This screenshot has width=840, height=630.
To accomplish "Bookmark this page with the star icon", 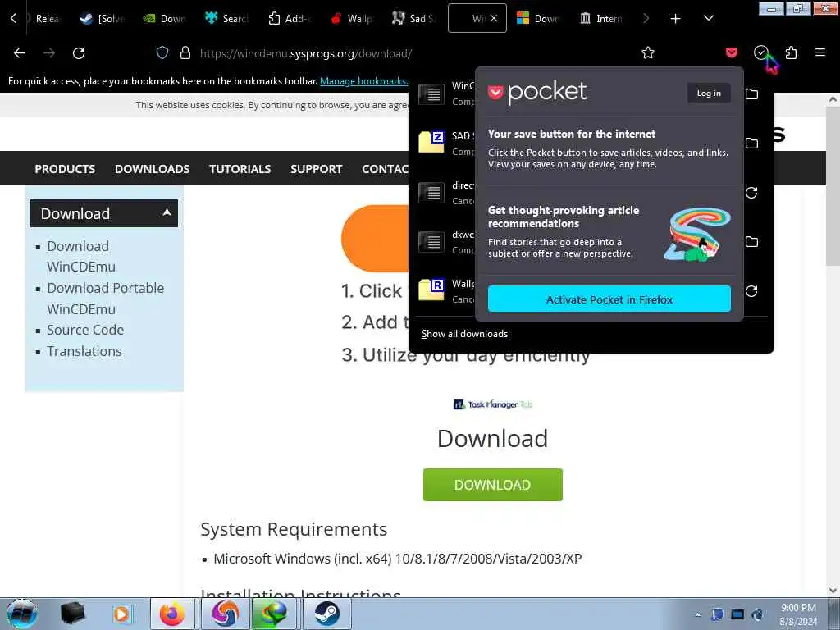I will click(x=648, y=53).
